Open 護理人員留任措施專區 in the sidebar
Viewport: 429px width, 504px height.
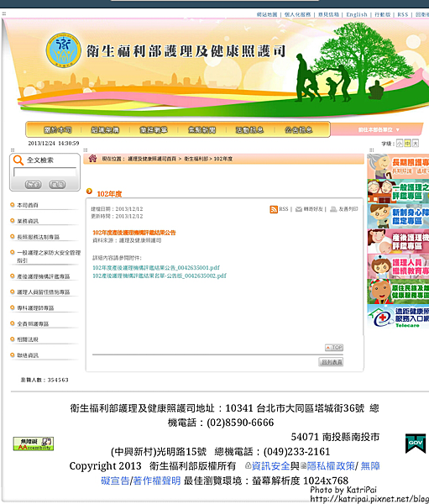pyautogui.click(x=44, y=292)
